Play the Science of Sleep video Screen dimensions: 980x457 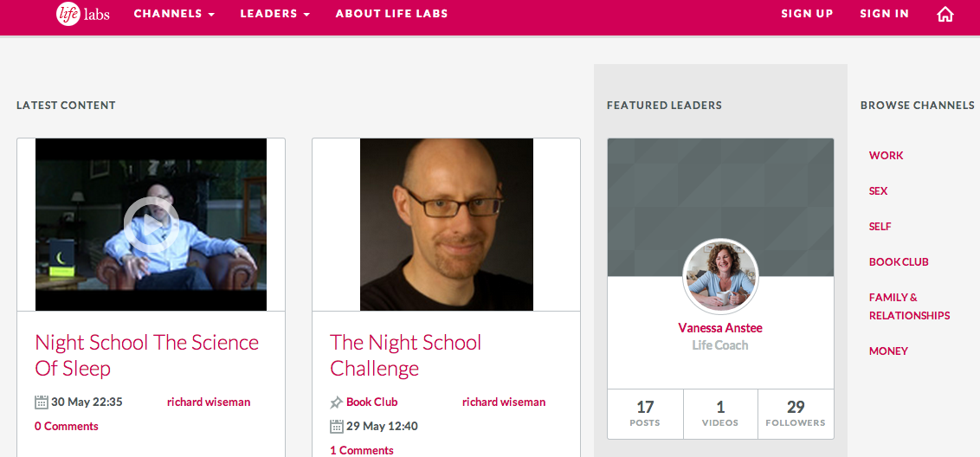[151, 224]
